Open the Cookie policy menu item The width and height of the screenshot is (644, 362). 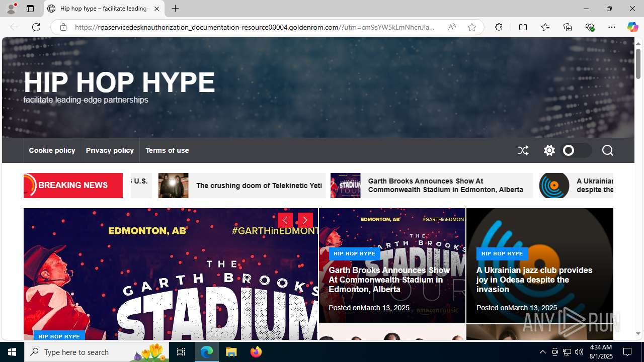tap(52, 150)
